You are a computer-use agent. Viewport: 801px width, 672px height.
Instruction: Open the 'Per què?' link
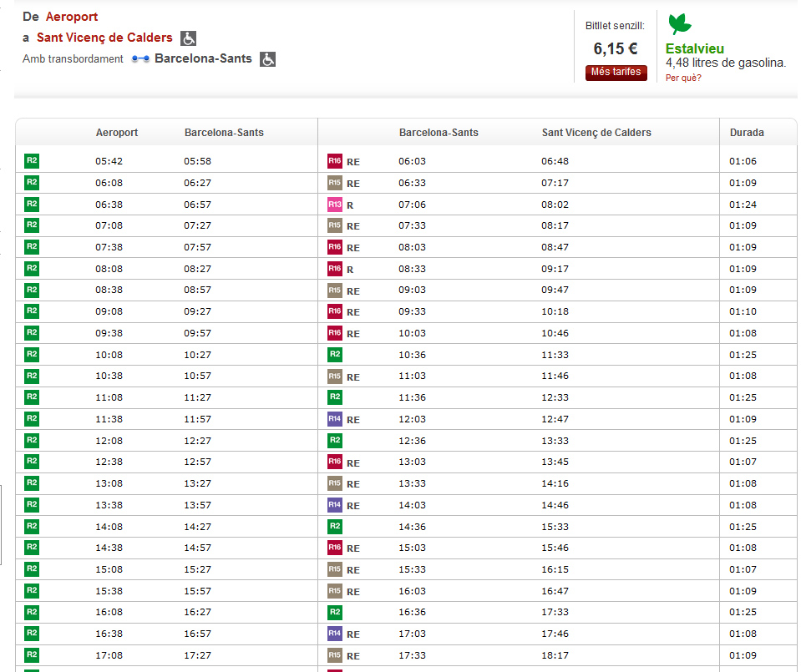point(683,78)
